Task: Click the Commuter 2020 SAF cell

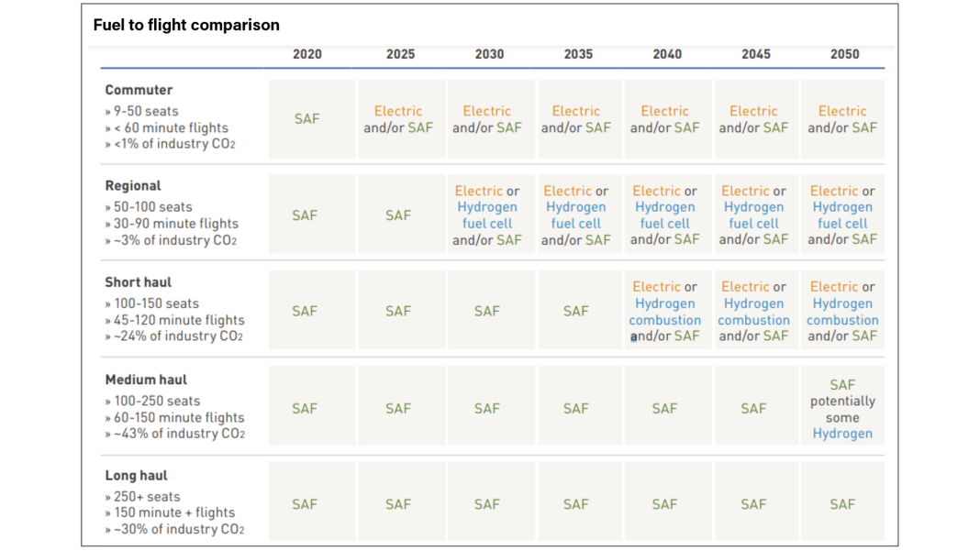Action: tap(307, 119)
